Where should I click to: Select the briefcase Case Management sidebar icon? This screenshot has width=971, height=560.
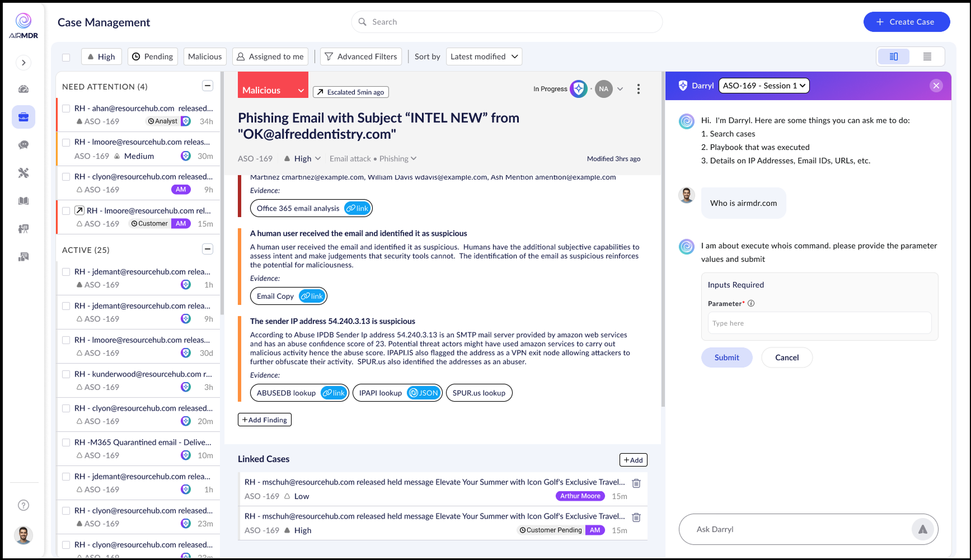coord(24,117)
